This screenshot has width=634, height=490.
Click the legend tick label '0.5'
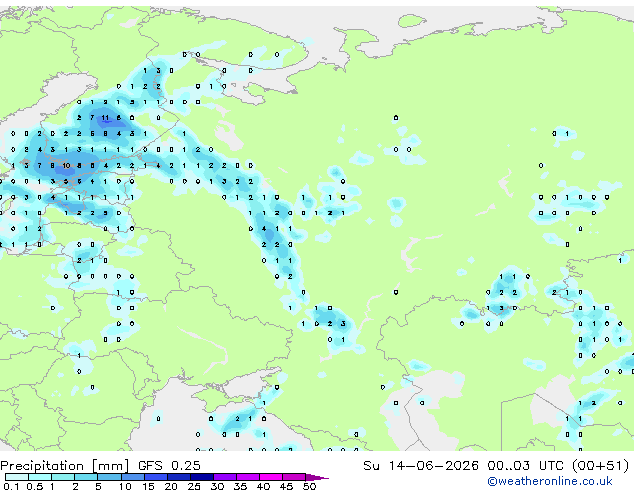[35, 486]
